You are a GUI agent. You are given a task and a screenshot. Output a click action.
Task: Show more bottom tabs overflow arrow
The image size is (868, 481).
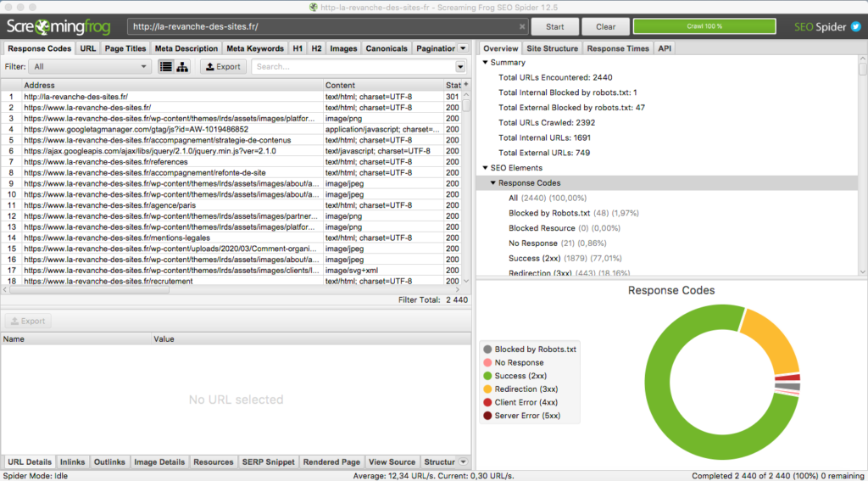coord(464,461)
